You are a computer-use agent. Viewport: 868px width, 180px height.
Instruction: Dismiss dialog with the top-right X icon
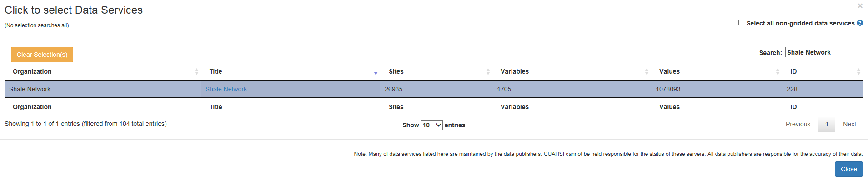[x=860, y=6]
